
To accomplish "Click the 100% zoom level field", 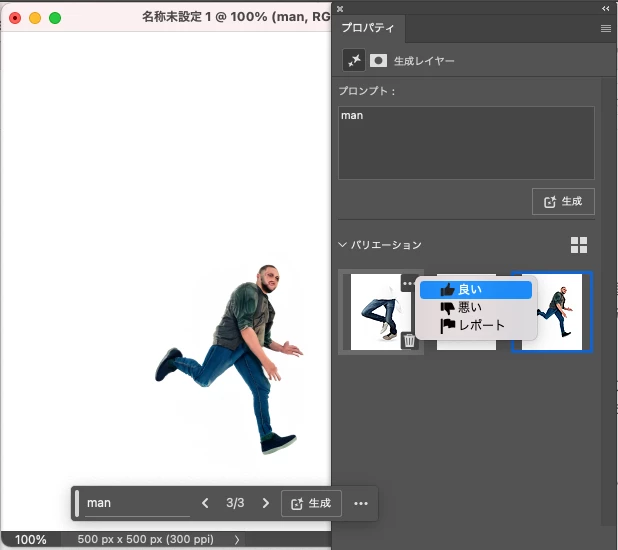I will 31,539.
